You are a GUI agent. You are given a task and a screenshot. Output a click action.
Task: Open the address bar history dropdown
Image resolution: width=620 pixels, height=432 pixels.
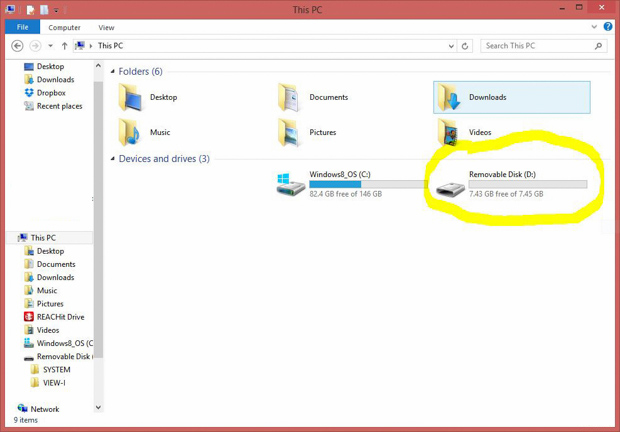tap(451, 46)
